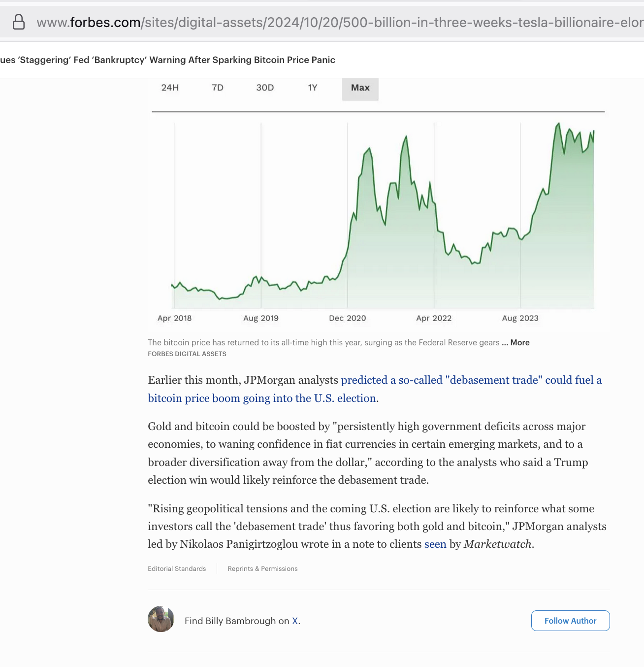This screenshot has height=667, width=644.
Task: Click the 'Find Billy Bambrough on' text
Action: tap(237, 621)
